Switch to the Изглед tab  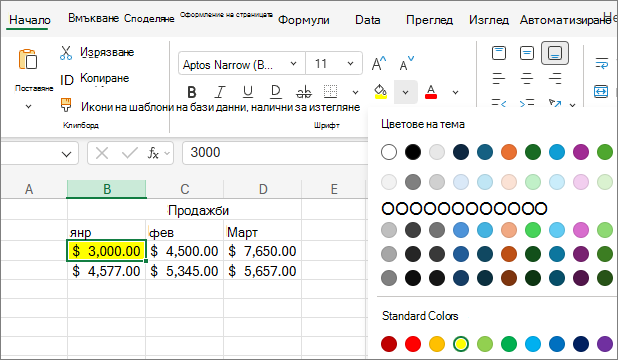pyautogui.click(x=489, y=20)
